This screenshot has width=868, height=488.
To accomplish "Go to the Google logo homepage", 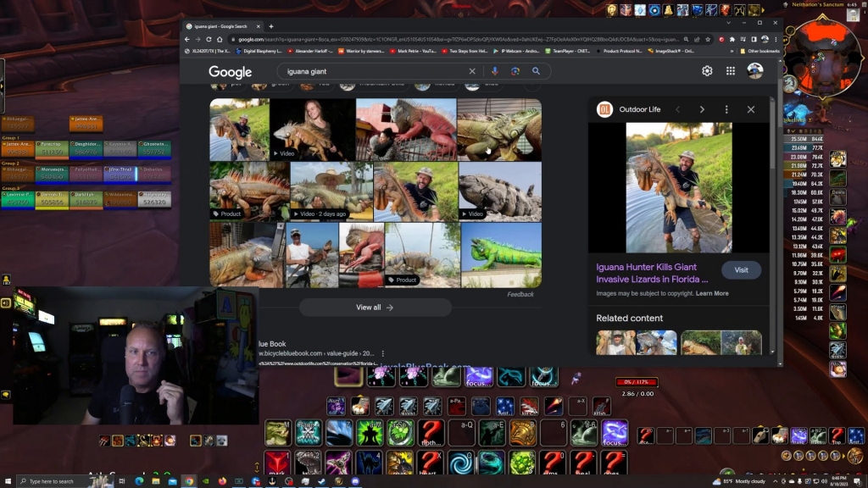I will click(x=231, y=72).
